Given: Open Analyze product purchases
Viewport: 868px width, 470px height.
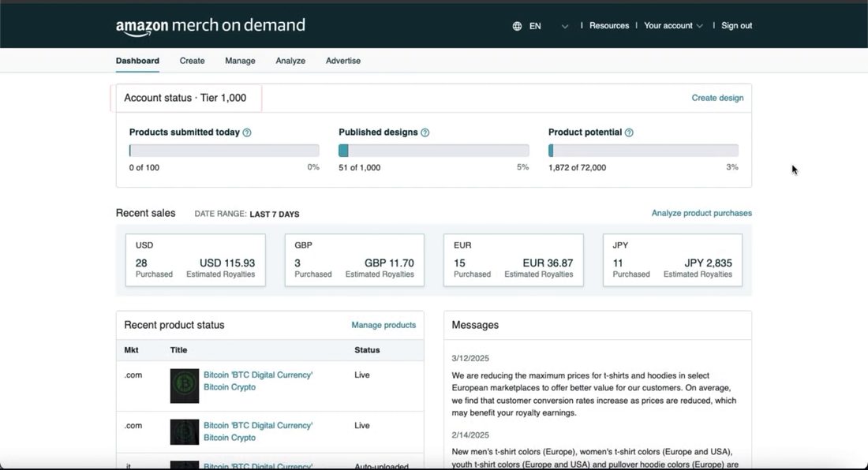Looking at the screenshot, I should click(702, 213).
